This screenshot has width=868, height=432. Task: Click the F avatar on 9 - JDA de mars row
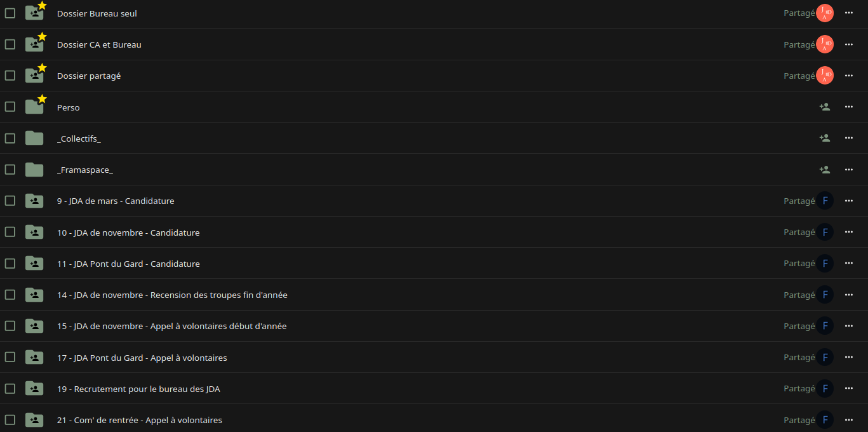click(x=824, y=201)
